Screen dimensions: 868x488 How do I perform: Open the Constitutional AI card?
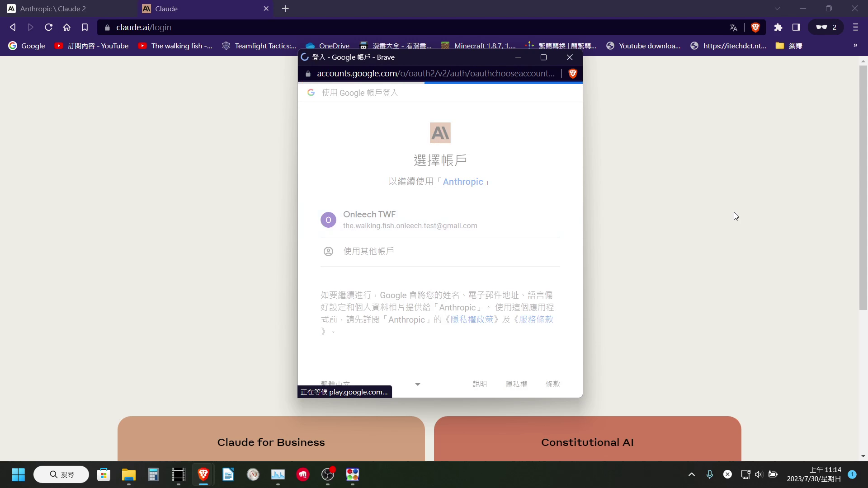click(588, 439)
